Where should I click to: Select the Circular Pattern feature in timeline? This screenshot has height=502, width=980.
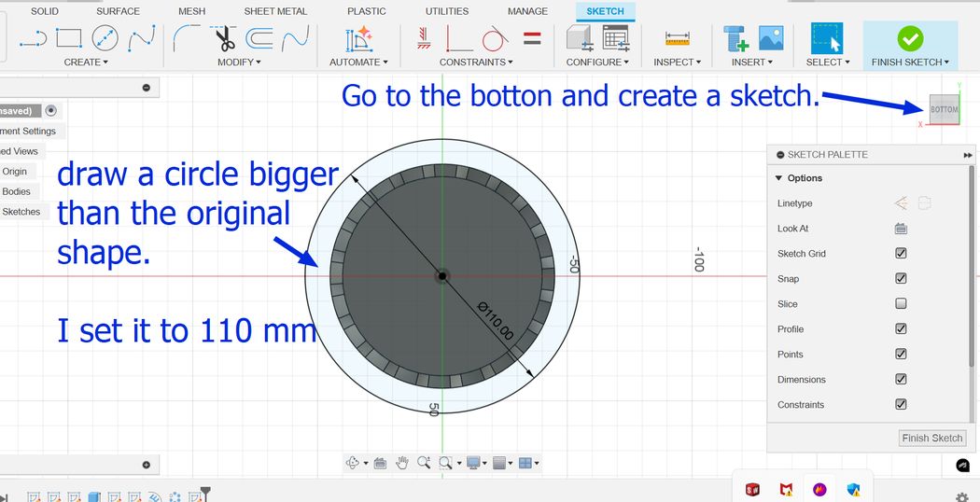[175, 497]
